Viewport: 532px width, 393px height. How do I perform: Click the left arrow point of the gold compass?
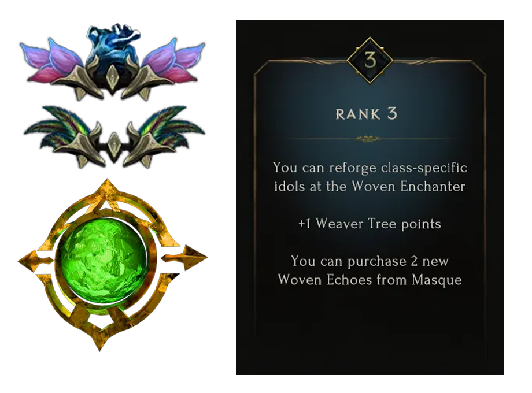click(x=35, y=261)
